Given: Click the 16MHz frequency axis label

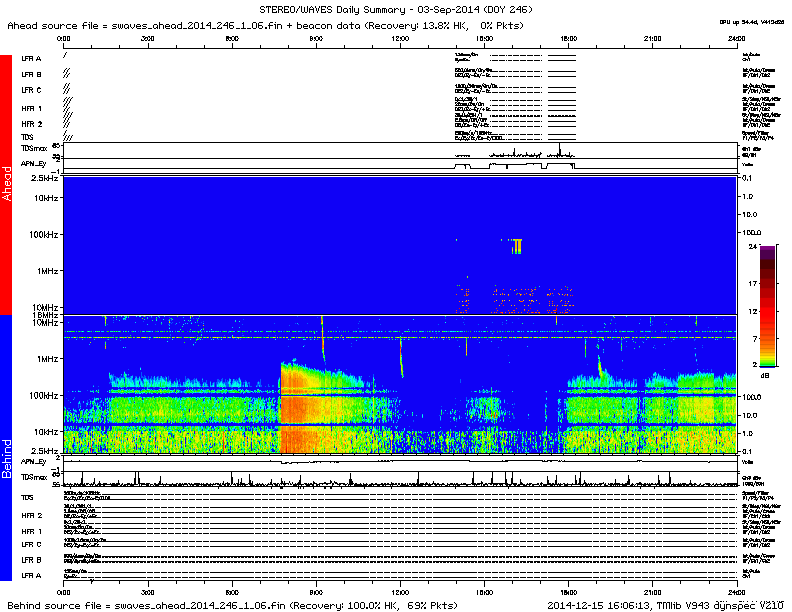Looking at the screenshot, I should [45, 315].
